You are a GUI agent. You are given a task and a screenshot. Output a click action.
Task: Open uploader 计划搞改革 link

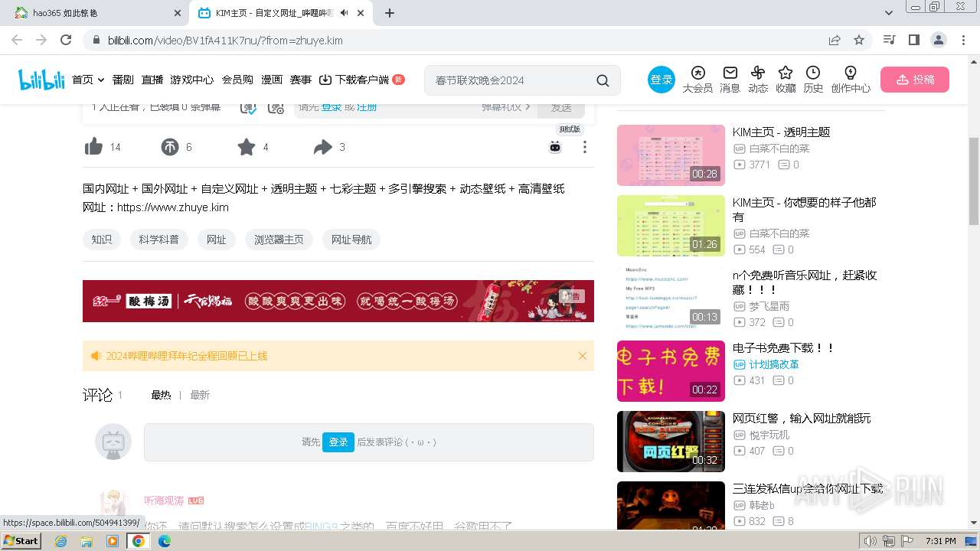pyautogui.click(x=773, y=364)
